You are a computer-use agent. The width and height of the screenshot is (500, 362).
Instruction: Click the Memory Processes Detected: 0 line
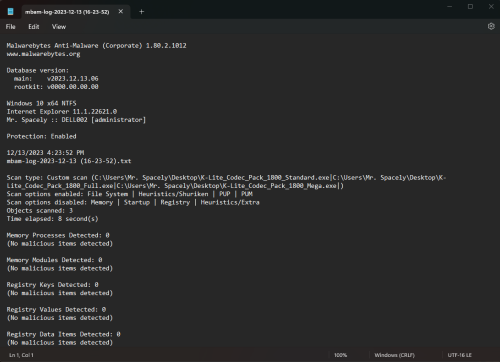[58, 235]
